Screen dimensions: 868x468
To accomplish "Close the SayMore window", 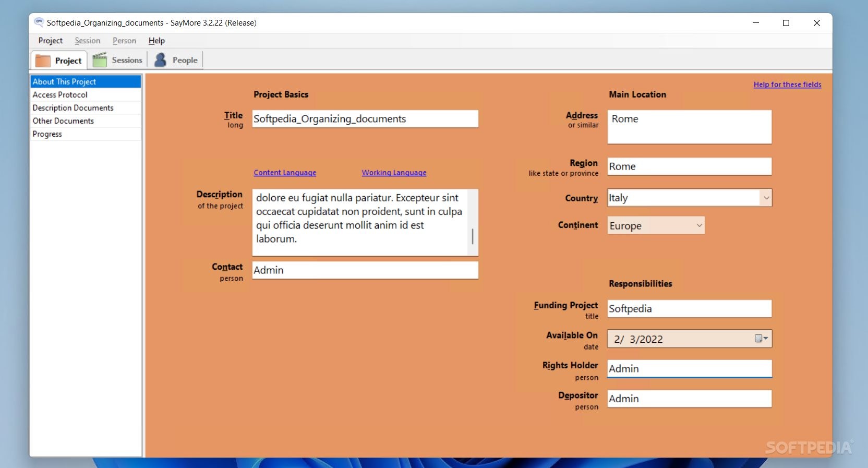I will (817, 23).
